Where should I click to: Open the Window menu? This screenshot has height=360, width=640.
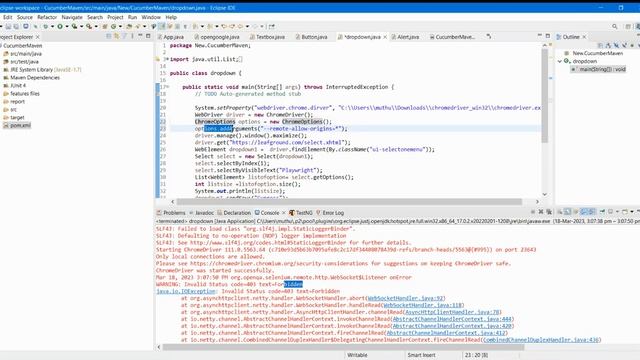coord(151,17)
